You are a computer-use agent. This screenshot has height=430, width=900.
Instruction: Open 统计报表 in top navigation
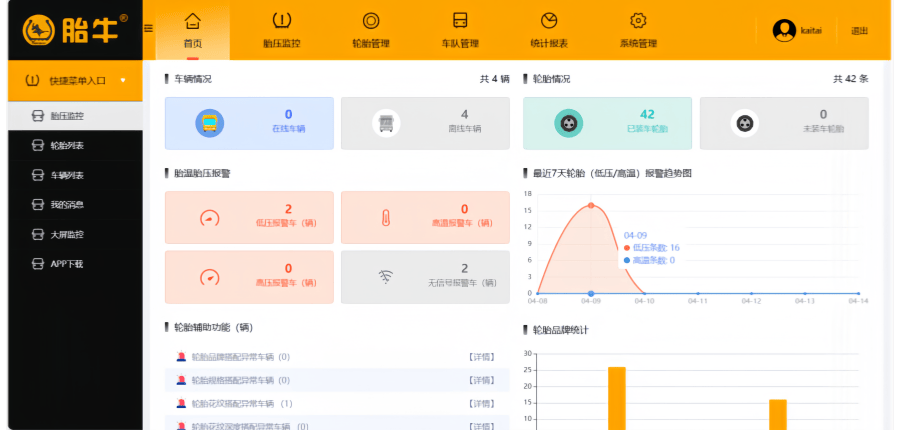(549, 30)
